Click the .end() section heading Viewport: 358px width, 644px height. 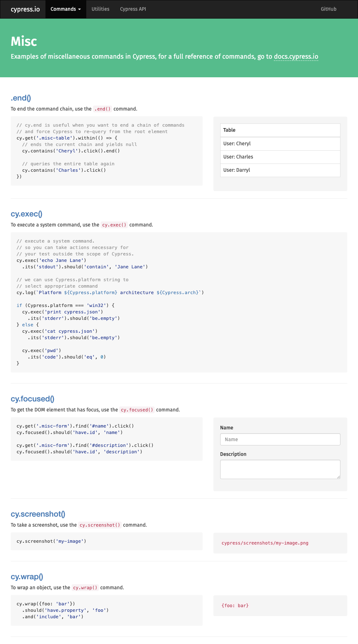point(21,98)
